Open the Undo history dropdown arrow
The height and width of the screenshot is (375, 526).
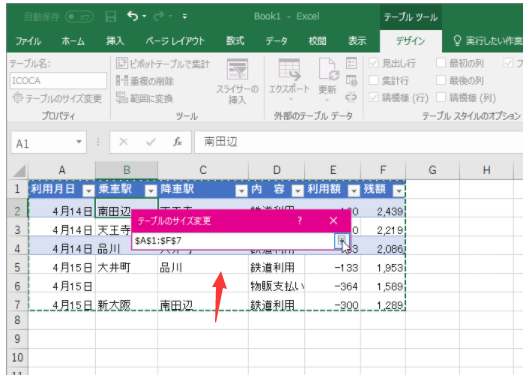144,16
